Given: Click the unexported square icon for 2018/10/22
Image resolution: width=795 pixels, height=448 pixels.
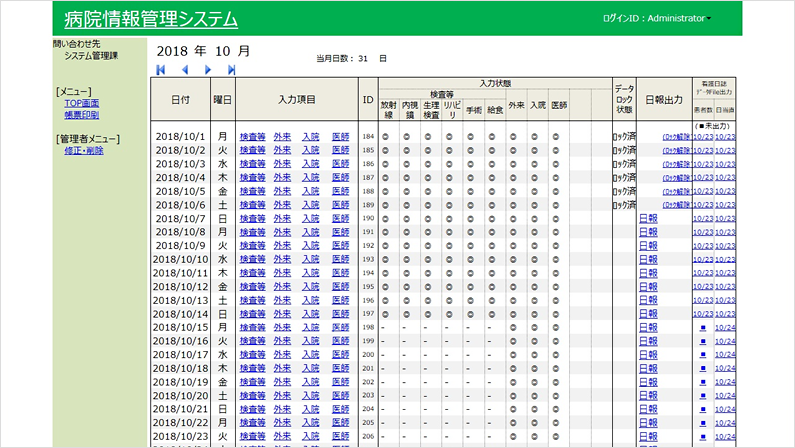Looking at the screenshot, I should pos(703,423).
